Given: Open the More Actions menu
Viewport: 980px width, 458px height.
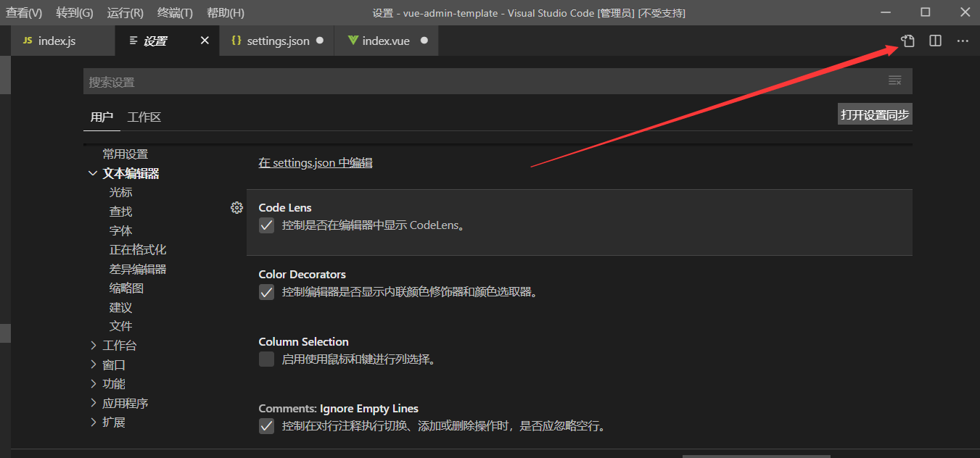Looking at the screenshot, I should coord(962,41).
